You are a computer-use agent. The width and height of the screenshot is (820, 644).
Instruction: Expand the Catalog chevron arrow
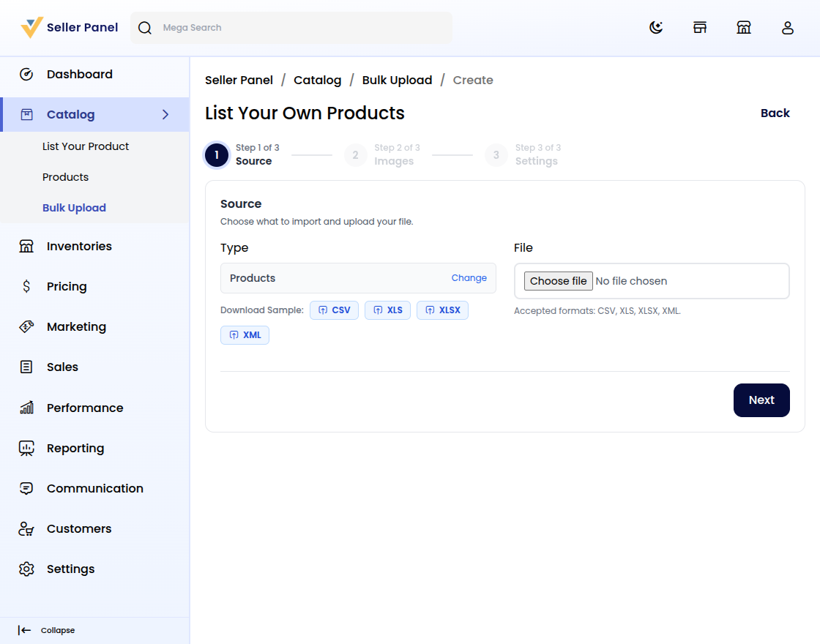click(x=165, y=114)
